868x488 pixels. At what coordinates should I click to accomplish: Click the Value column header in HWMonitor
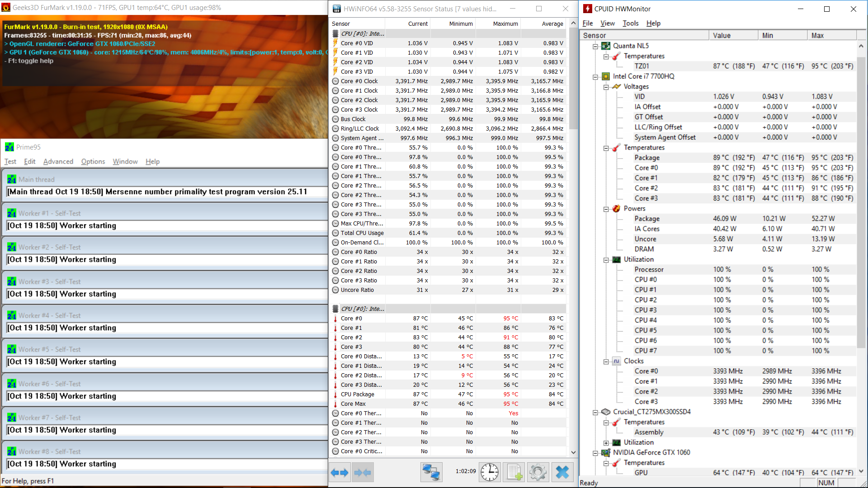[x=733, y=35]
